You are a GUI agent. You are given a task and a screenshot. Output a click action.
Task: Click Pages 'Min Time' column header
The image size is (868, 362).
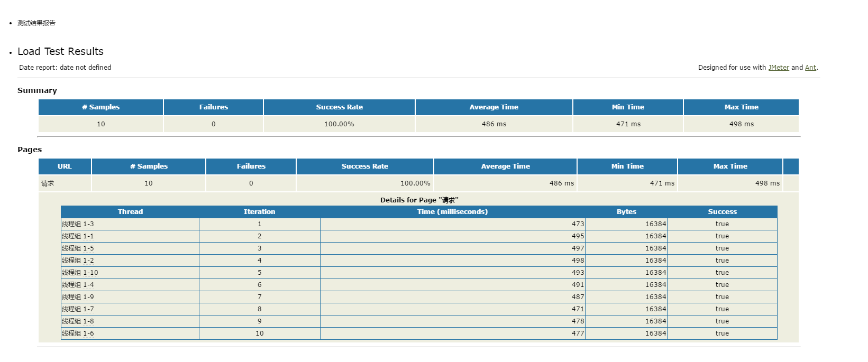[627, 166]
